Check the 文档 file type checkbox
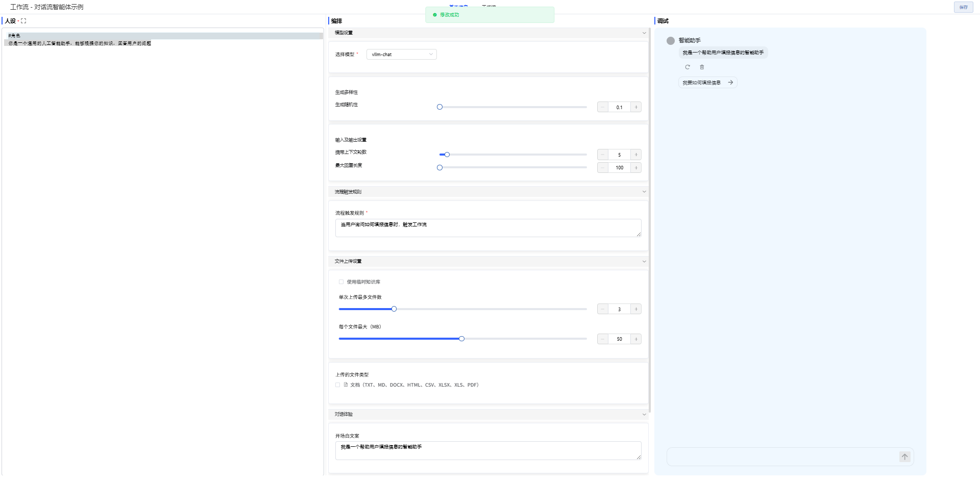This screenshot has width=980, height=482. (x=338, y=385)
